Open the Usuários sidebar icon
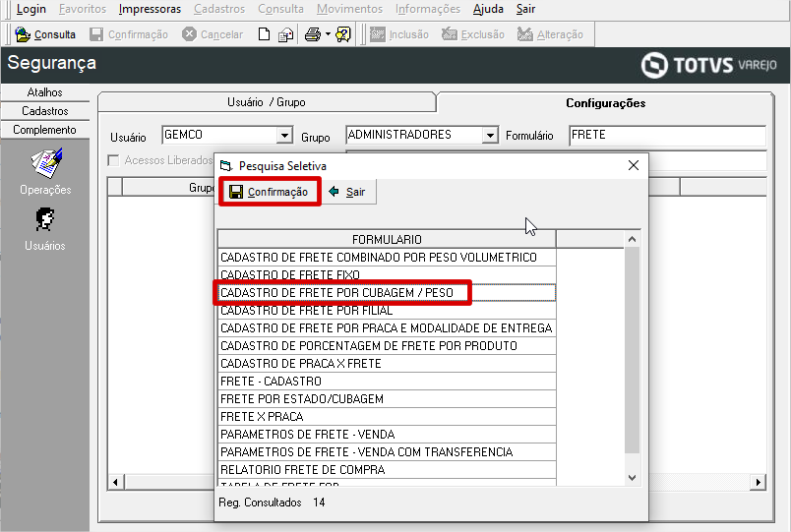This screenshot has height=532, width=791. click(45, 229)
